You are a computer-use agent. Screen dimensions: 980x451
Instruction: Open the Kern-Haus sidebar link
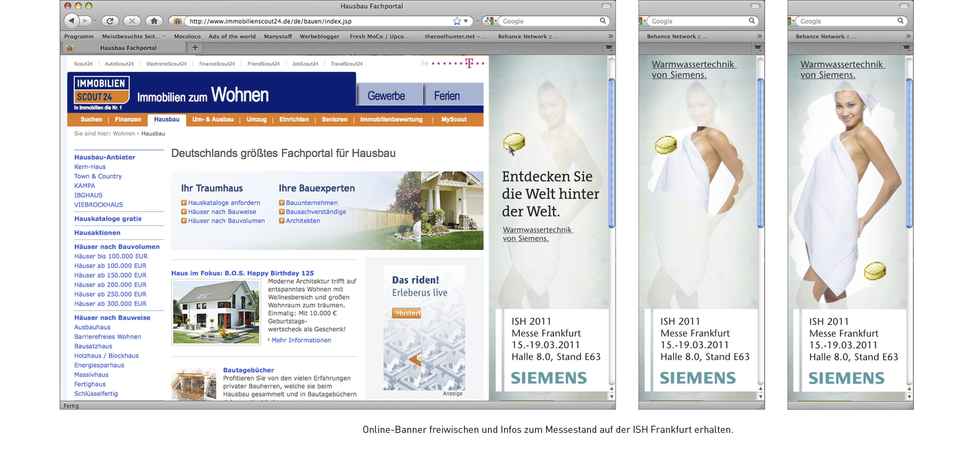point(90,167)
